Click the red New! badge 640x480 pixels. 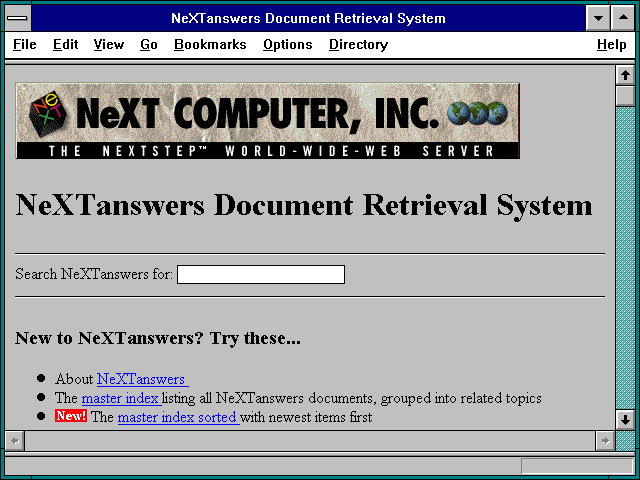click(x=71, y=416)
